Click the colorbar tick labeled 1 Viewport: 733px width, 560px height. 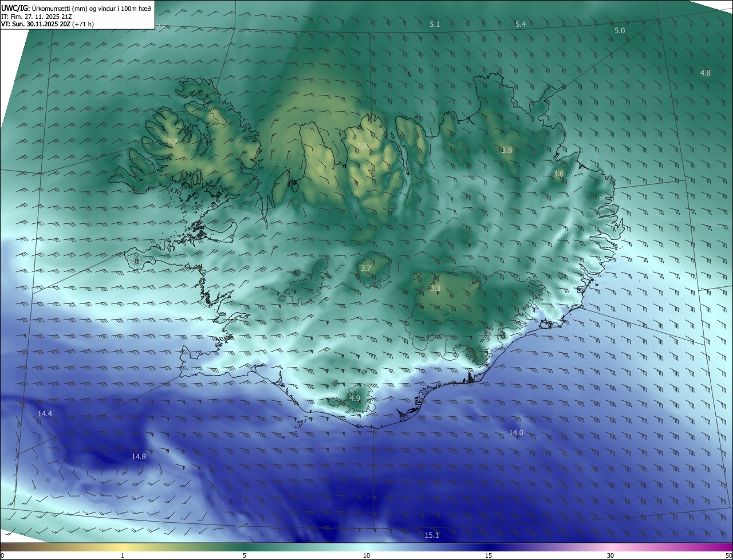pos(123,555)
